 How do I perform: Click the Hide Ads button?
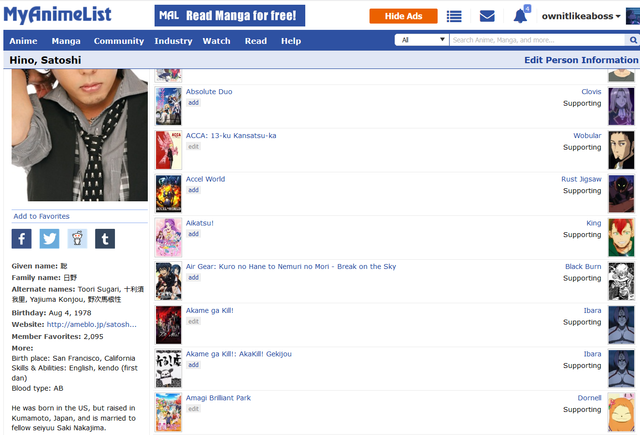[x=403, y=16]
